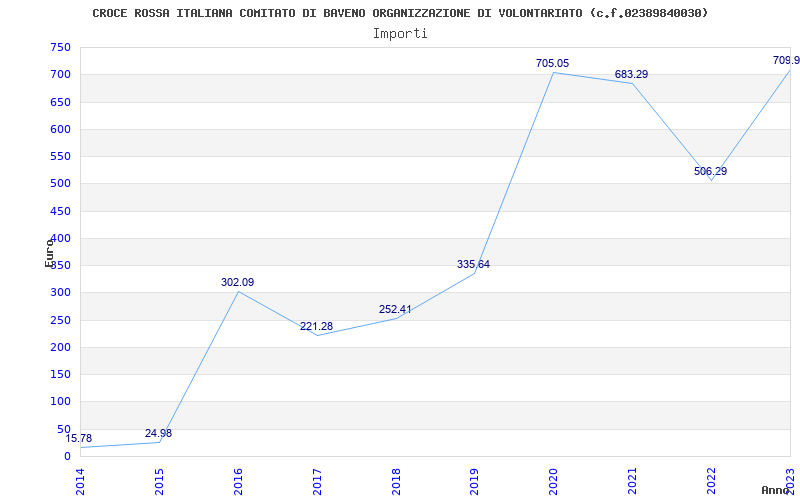Select the 700 y-axis tick label

[x=60, y=74]
